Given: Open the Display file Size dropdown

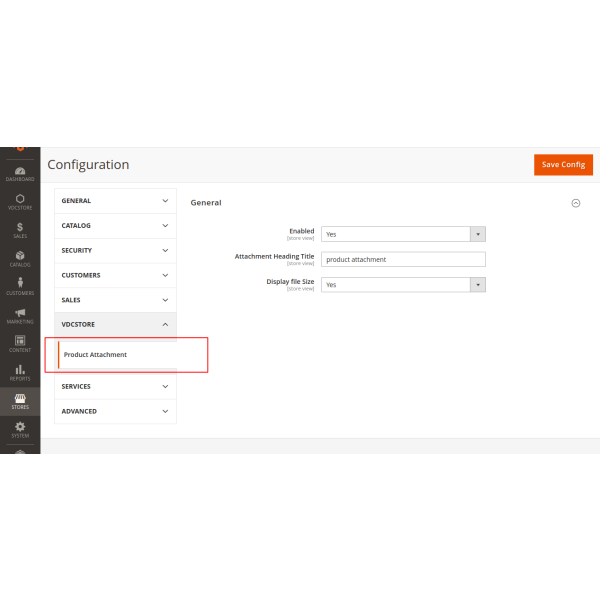Looking at the screenshot, I should coord(405,284).
